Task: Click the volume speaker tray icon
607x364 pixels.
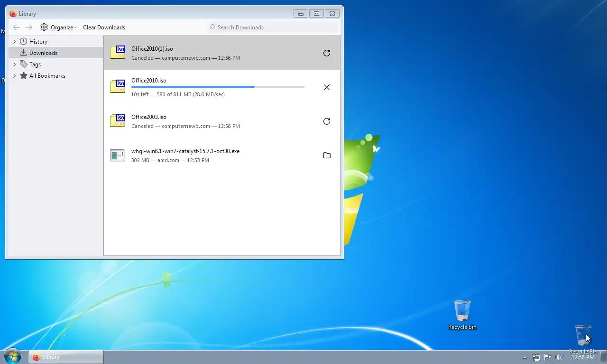Action: click(x=559, y=357)
